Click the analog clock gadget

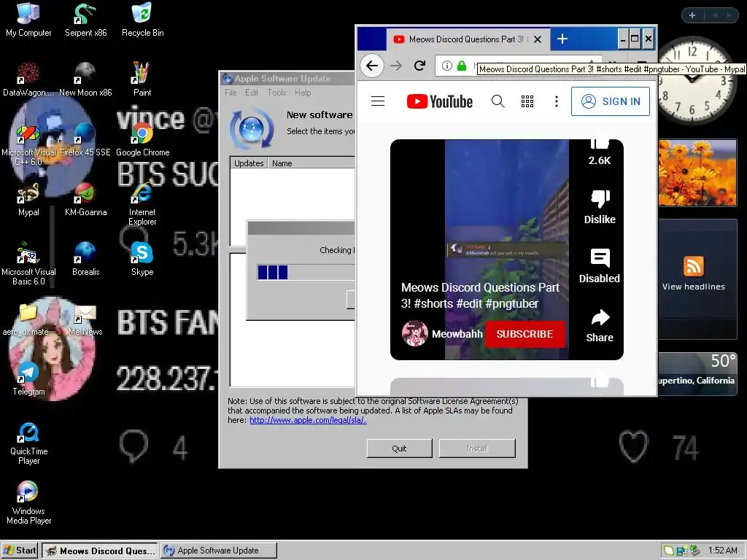(692, 80)
